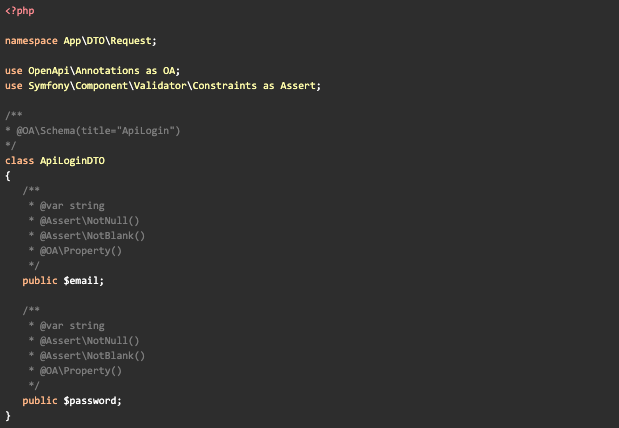Click the ApiLoginDTO class name
This screenshot has height=428, width=619.
[x=72, y=161]
